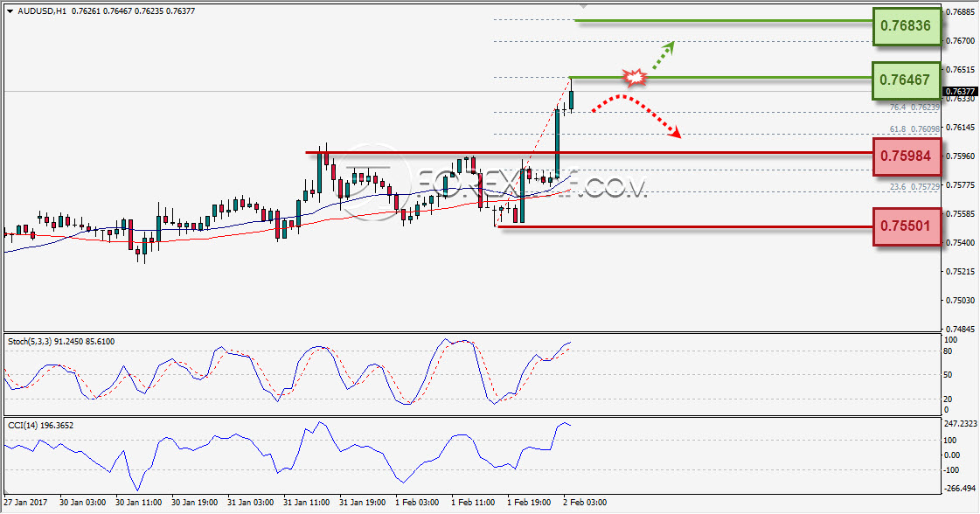980x514 pixels.
Task: Click the OHLC values 0.76261 0.76467 0.76235 0.76377
Action: coord(133,11)
